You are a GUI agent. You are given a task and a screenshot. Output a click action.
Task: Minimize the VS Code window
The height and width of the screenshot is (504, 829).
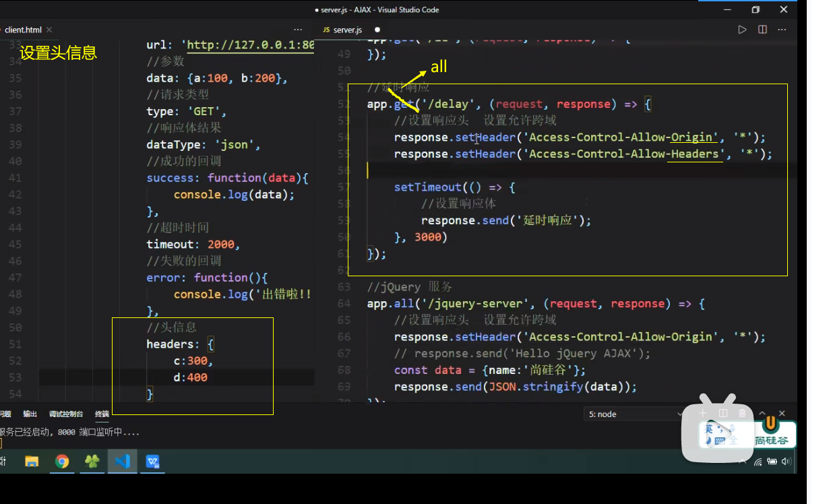tap(727, 9)
